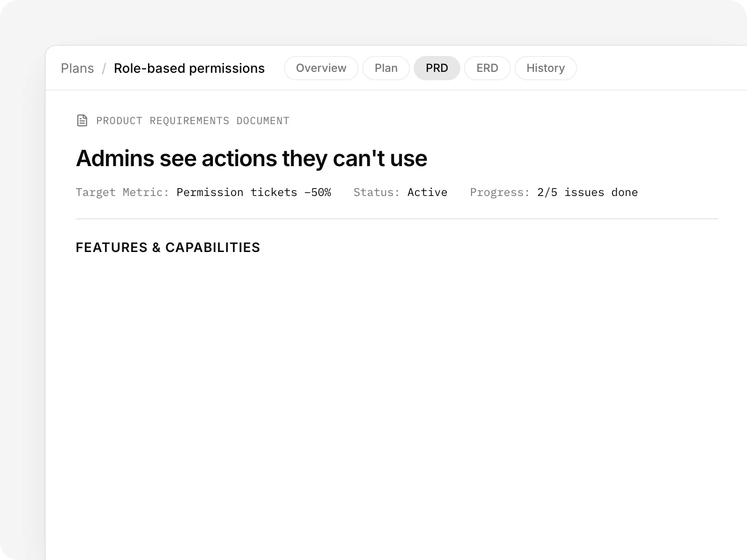Screen dimensions: 747x560
Task: Click the Progress label
Action: (x=500, y=192)
